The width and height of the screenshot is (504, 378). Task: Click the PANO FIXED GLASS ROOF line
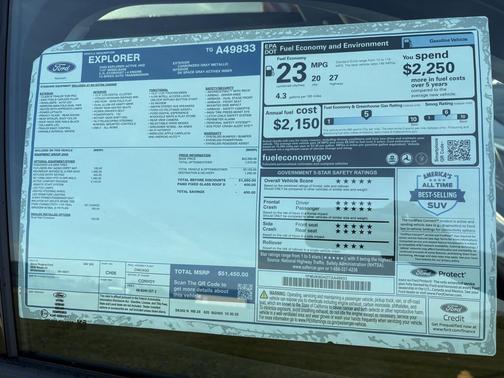(217, 184)
